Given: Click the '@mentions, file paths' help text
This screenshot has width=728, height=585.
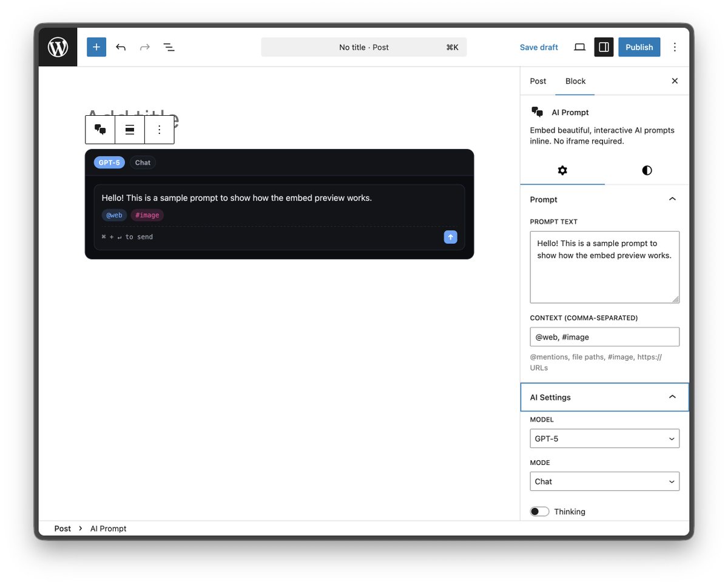Looking at the screenshot, I should (x=596, y=363).
